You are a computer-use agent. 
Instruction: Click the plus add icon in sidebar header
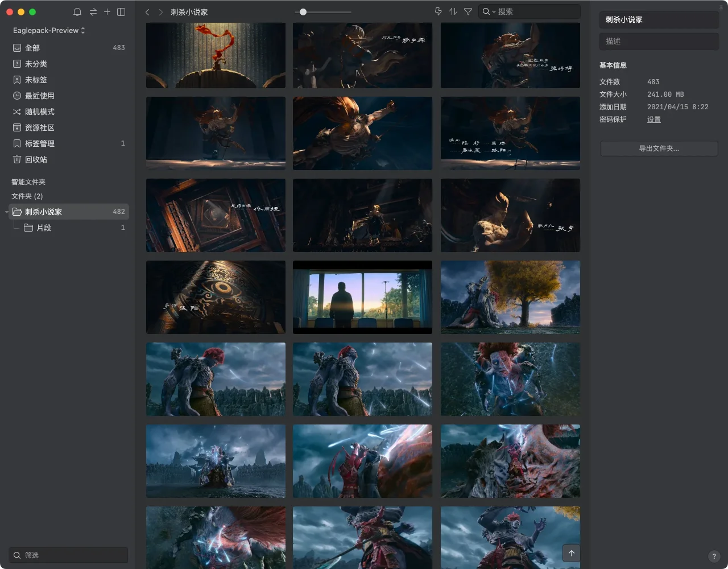[x=107, y=11]
